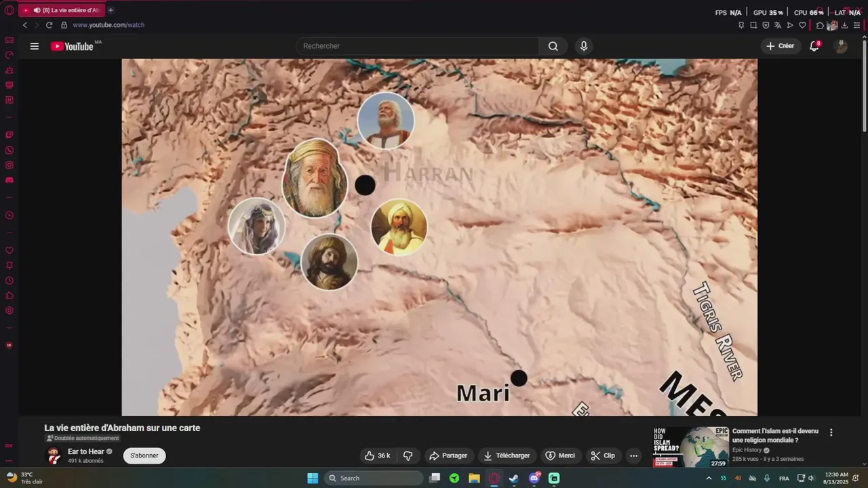Click the pin icon in address bar
Viewport: 868px width, 488px height.
[741, 25]
